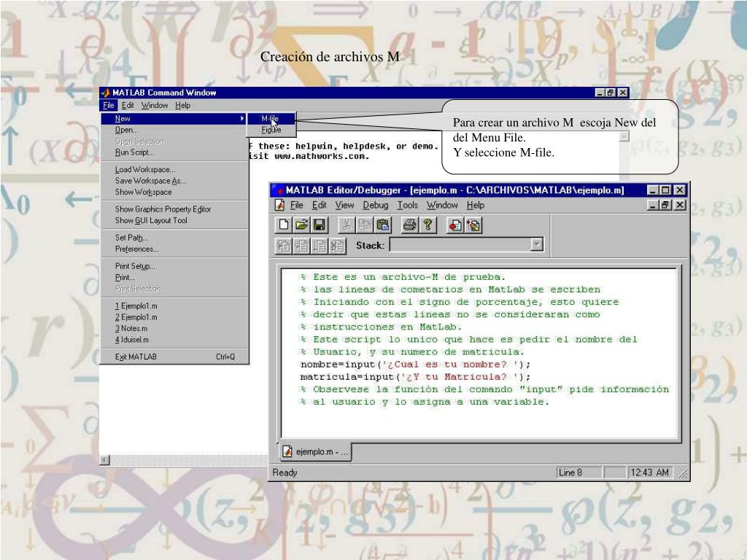Open the Edit menu in Command Window
The height and width of the screenshot is (560, 747).
[x=128, y=105]
